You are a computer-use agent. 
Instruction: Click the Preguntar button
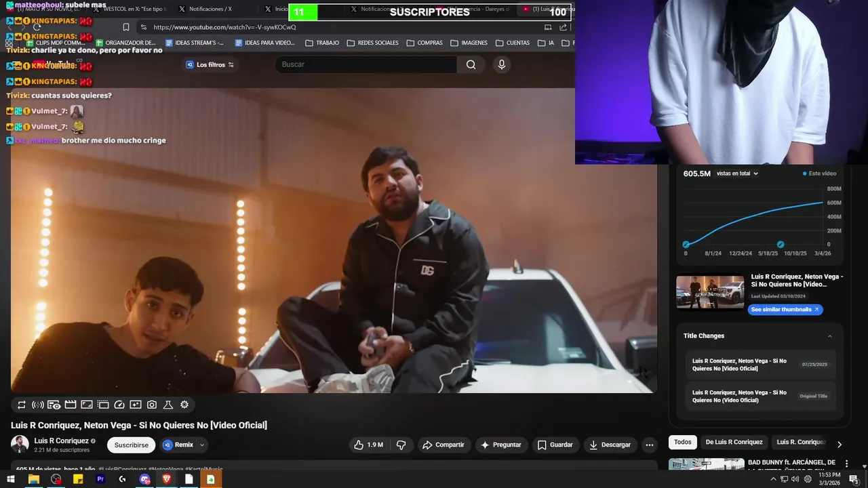click(x=501, y=445)
